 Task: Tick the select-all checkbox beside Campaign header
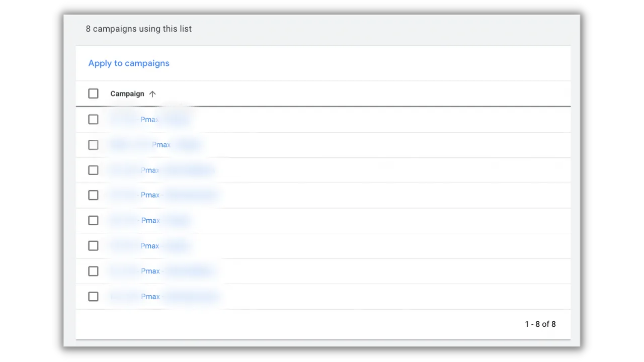(93, 94)
